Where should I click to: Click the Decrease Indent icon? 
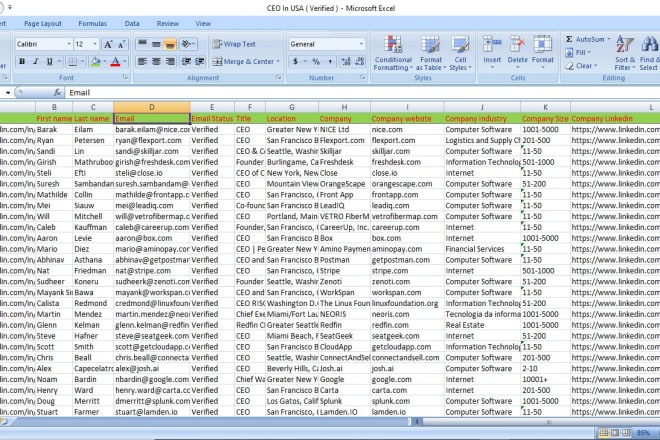point(186,61)
